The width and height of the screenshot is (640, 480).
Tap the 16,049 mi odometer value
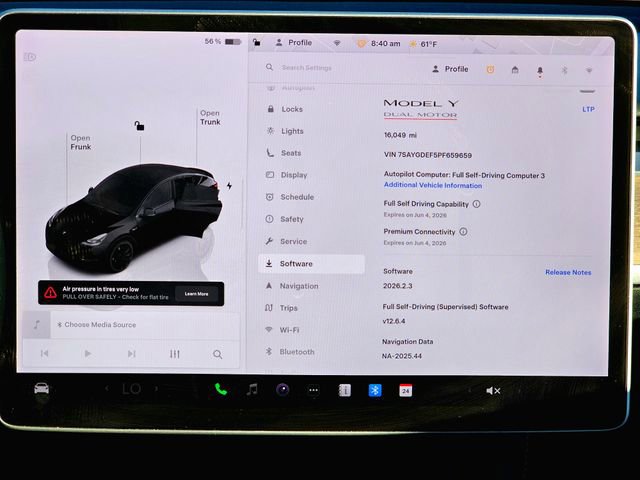tap(400, 135)
